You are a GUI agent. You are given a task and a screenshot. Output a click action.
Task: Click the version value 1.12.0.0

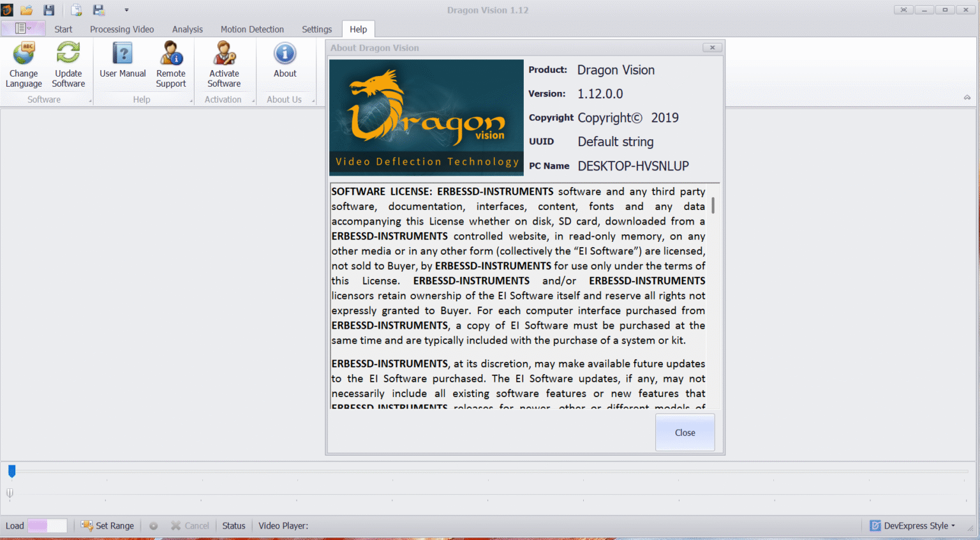point(600,94)
